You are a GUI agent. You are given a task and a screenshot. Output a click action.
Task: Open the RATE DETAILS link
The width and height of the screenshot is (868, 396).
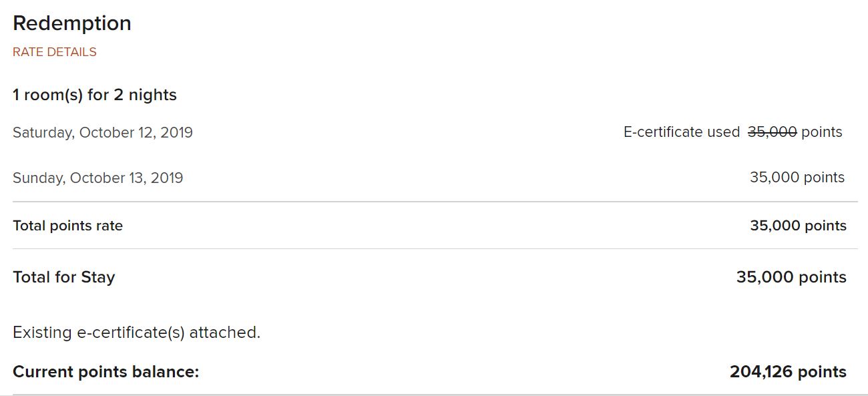tap(55, 52)
